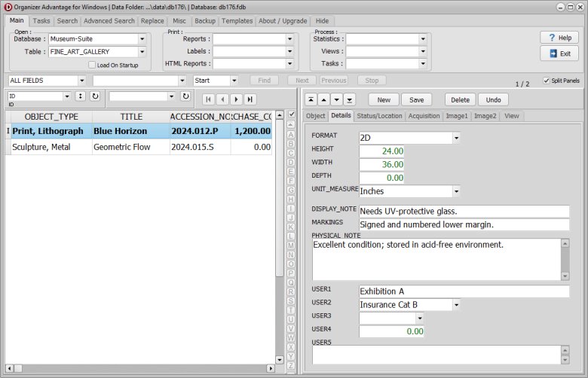Move to next record in right panel
Viewport: 588px width, 378px height.
336,99
